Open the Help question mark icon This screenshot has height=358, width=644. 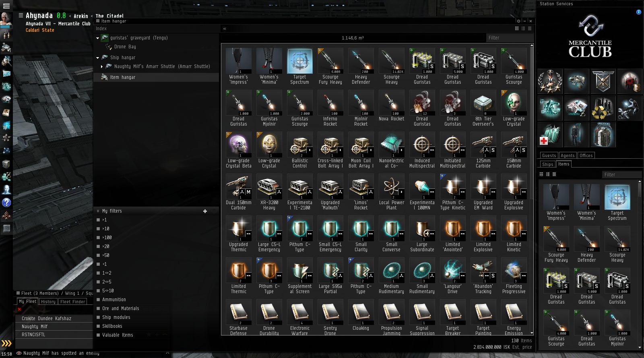pos(6,203)
